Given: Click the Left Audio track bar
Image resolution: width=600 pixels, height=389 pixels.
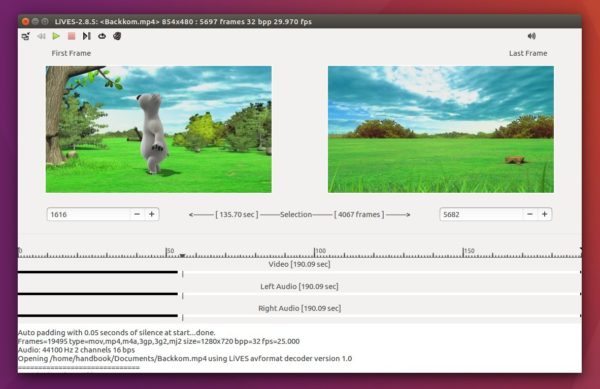Looking at the screenshot, I should coord(300,294).
